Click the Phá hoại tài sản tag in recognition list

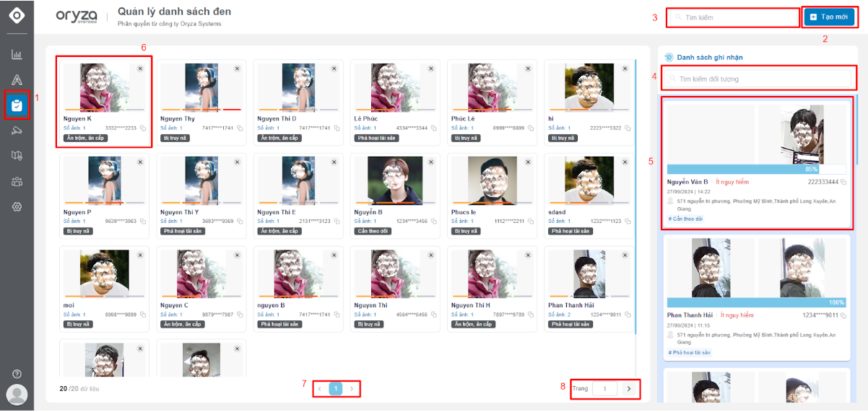pyautogui.click(x=690, y=352)
